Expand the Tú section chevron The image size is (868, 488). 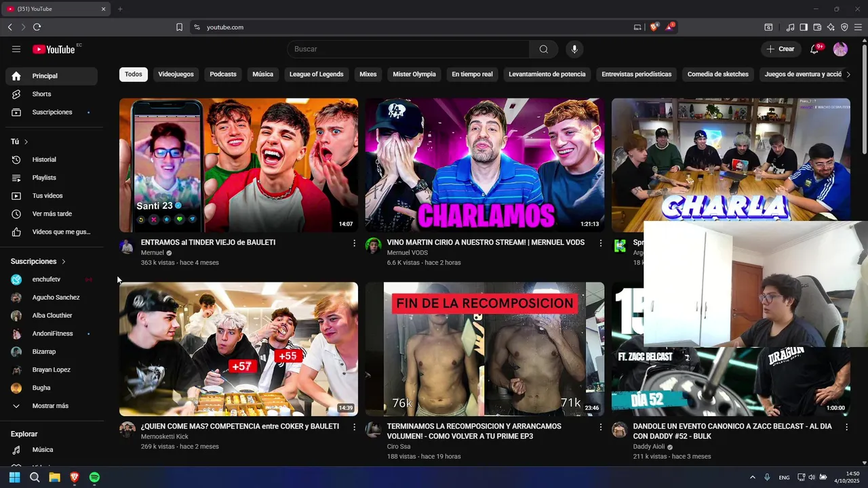(26, 142)
